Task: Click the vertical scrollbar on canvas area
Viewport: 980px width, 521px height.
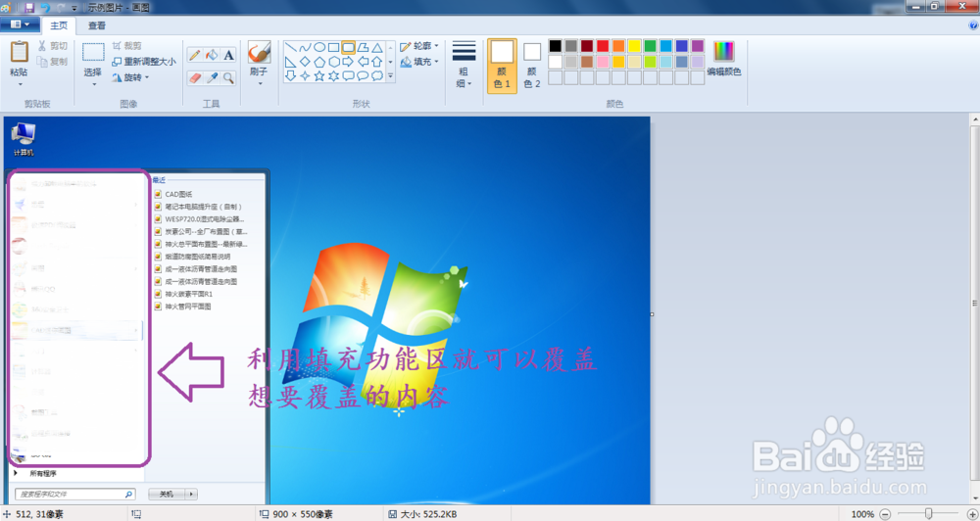Action: coord(974,304)
